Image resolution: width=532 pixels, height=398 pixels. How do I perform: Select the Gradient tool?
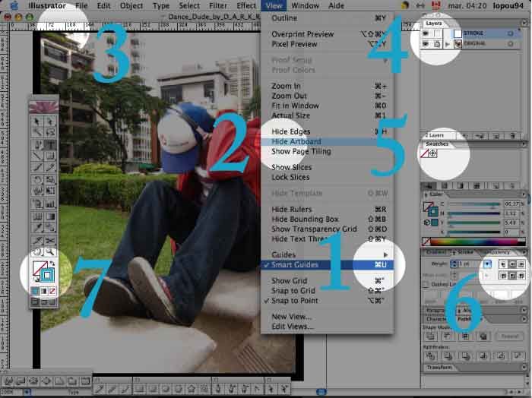50,216
